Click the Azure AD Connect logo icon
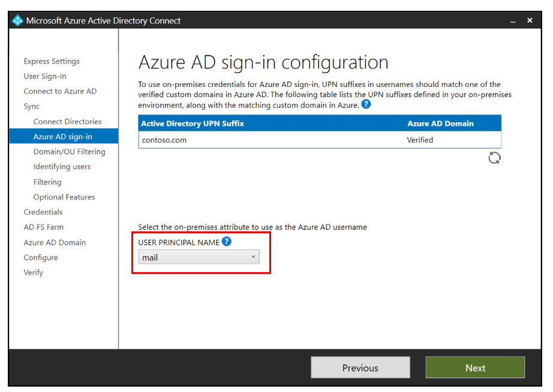Viewport: 553px width, 392px height. coord(17,21)
